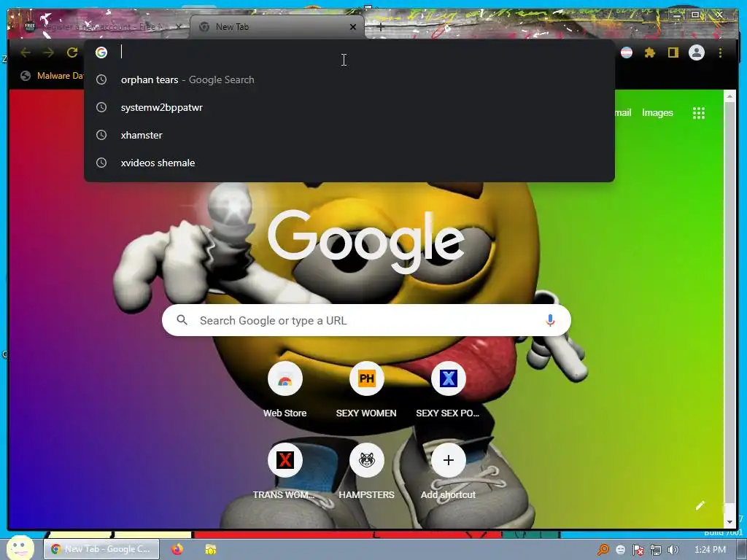Open the file explorer taskbar icon

[210, 549]
